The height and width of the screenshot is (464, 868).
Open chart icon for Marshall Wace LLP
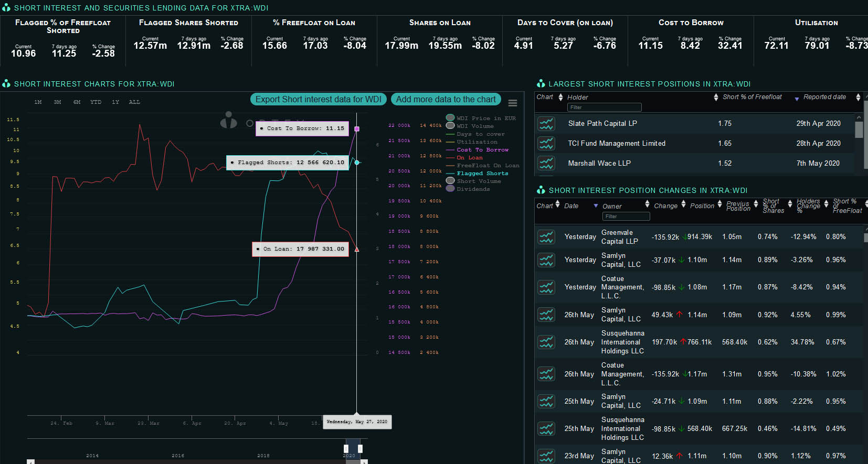546,163
